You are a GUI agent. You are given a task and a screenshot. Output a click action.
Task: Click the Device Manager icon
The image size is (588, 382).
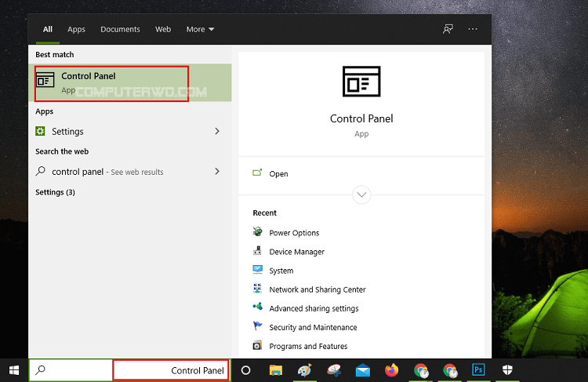point(257,251)
